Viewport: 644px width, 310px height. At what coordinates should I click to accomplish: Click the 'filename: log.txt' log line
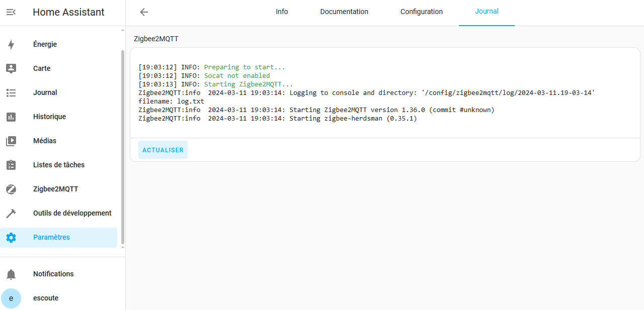(171, 101)
